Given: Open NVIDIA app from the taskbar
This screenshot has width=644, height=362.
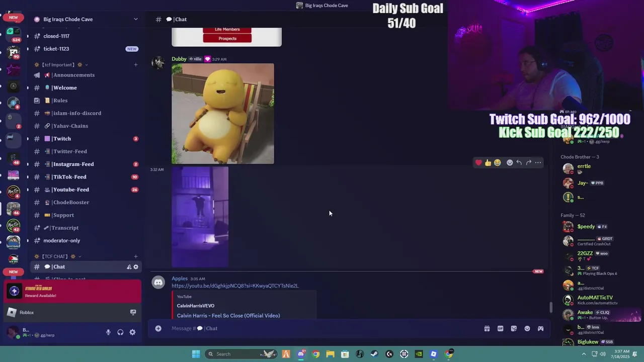Looking at the screenshot, I should click(419, 354).
